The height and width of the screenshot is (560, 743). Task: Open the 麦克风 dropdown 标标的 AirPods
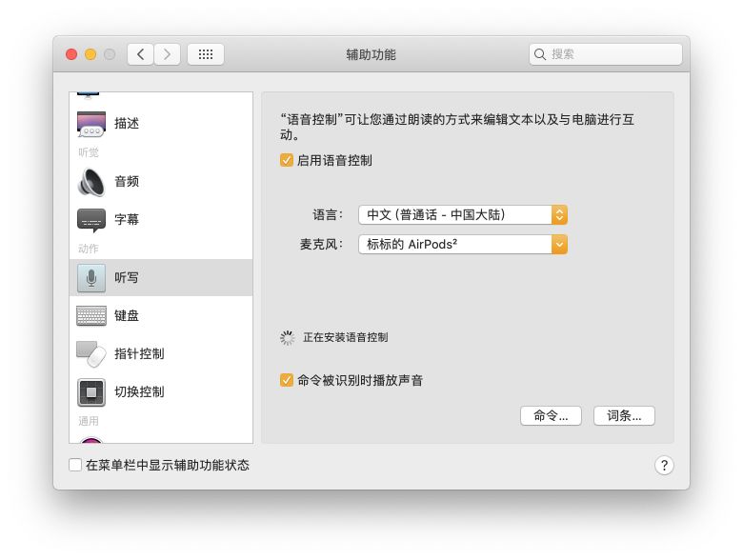click(463, 245)
